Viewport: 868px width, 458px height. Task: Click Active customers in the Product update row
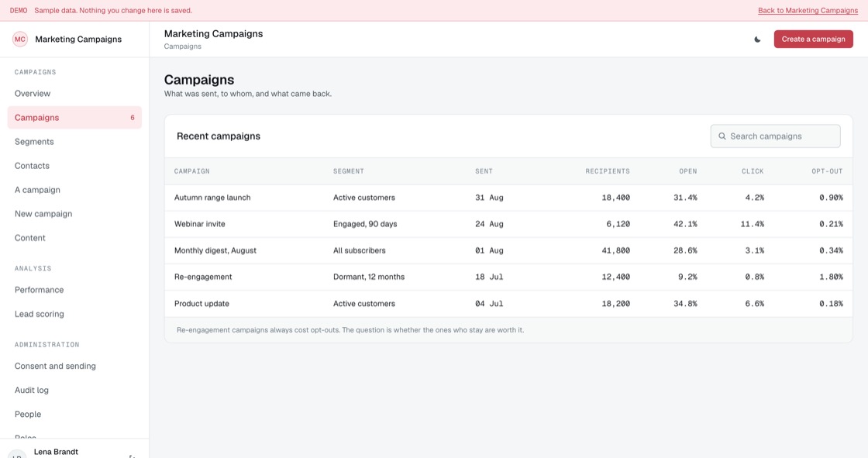click(364, 304)
